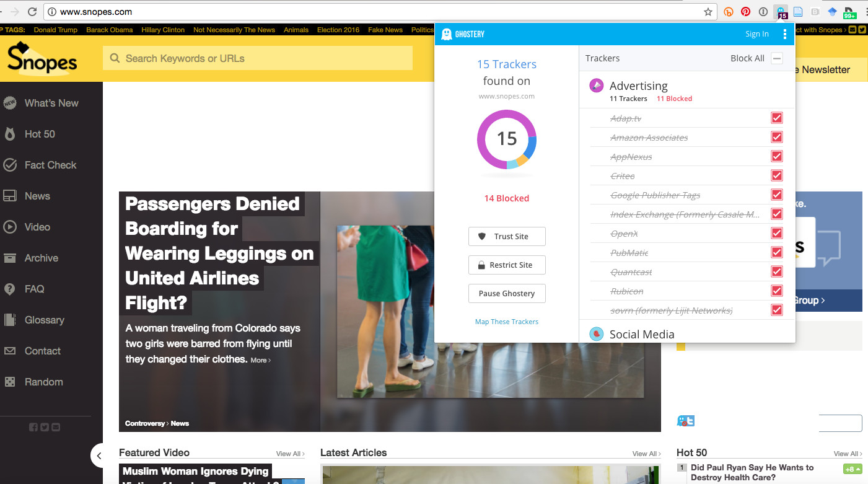Unblock the Criteo tracker checkbox

click(x=776, y=175)
